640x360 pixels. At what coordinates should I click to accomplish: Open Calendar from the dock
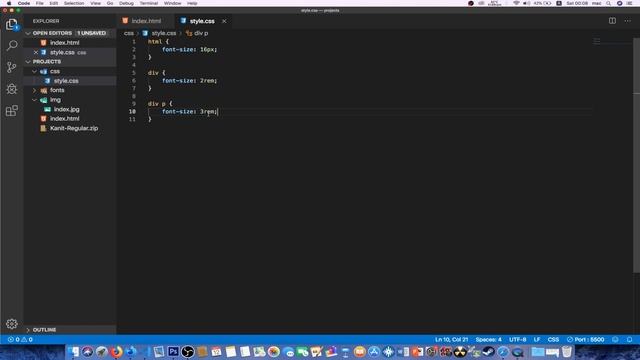tap(216, 351)
